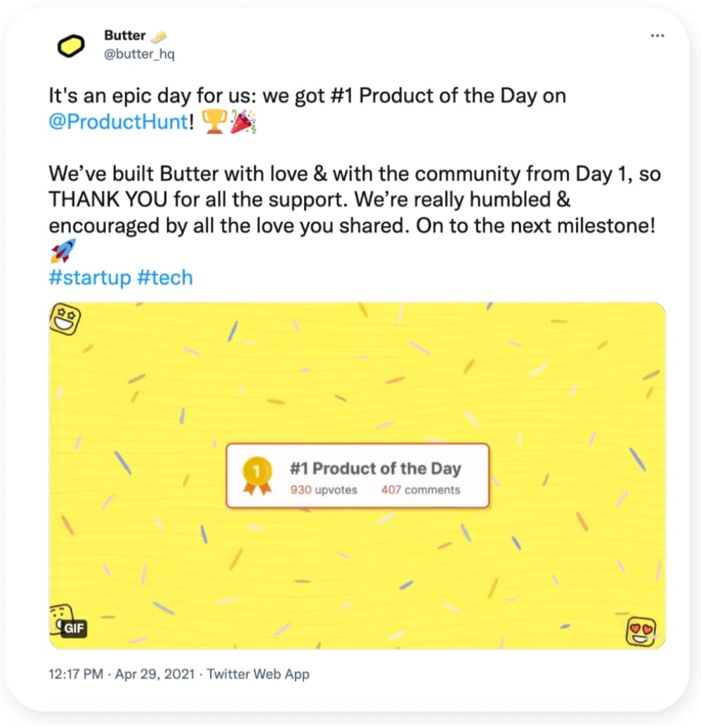Screen dimensions: 701x728
Task: Open the #tech hashtag
Action: [164, 278]
